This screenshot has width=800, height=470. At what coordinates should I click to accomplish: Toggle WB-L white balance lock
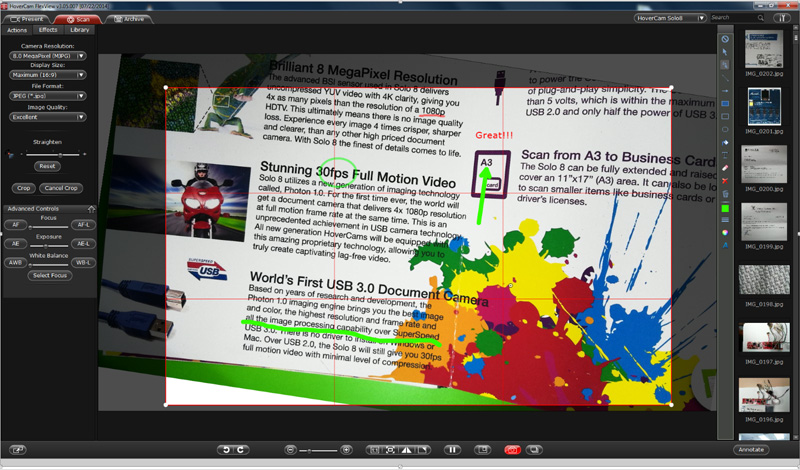pyautogui.click(x=83, y=262)
